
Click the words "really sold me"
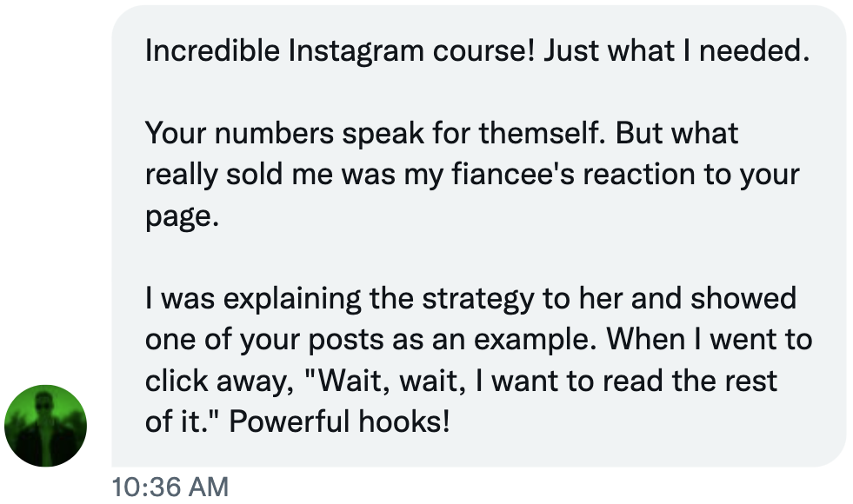click(x=240, y=174)
